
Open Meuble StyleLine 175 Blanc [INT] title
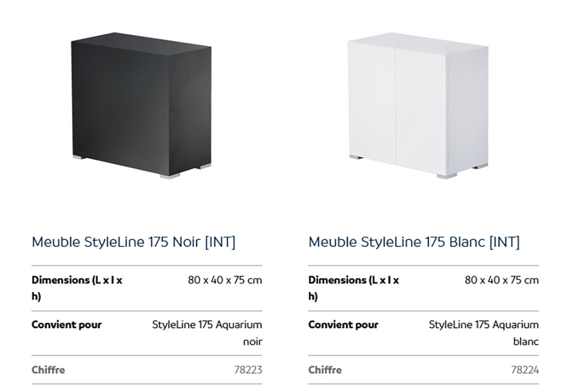(414, 242)
